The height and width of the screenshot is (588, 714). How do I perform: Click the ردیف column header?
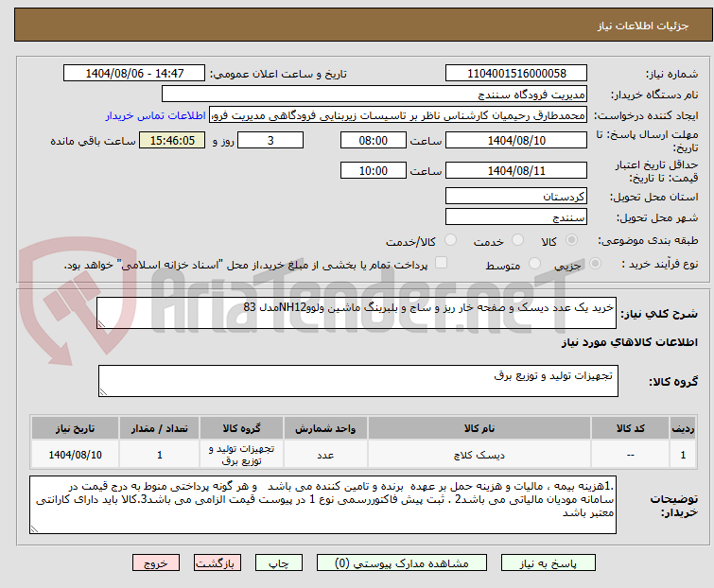[683, 429]
